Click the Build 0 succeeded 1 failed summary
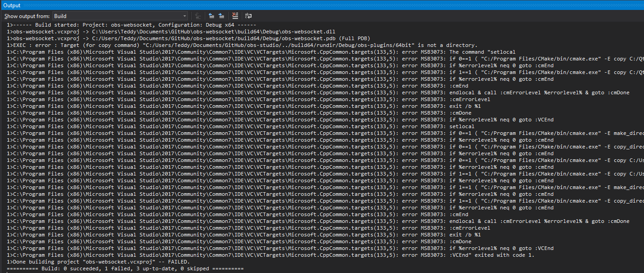 point(122,268)
